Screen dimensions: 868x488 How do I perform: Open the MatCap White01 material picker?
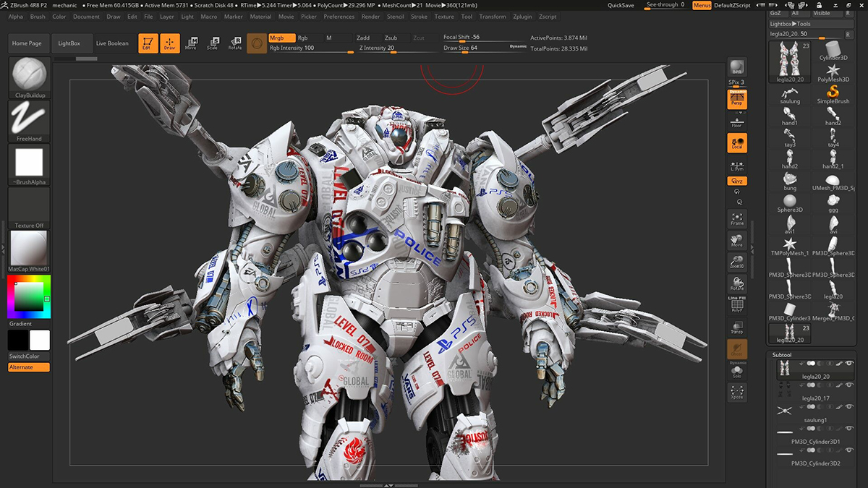click(29, 250)
